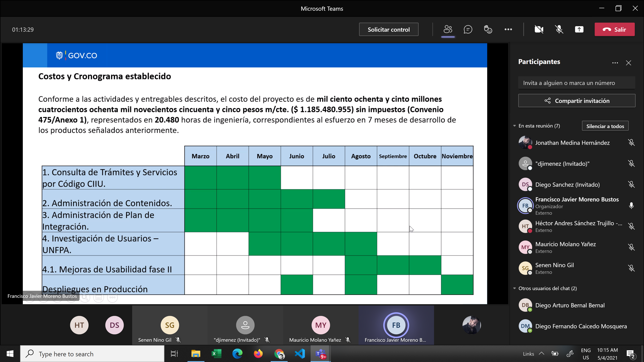Image resolution: width=644 pixels, height=362 pixels.
Task: Click Teams icon in taskbar
Action: [320, 354]
